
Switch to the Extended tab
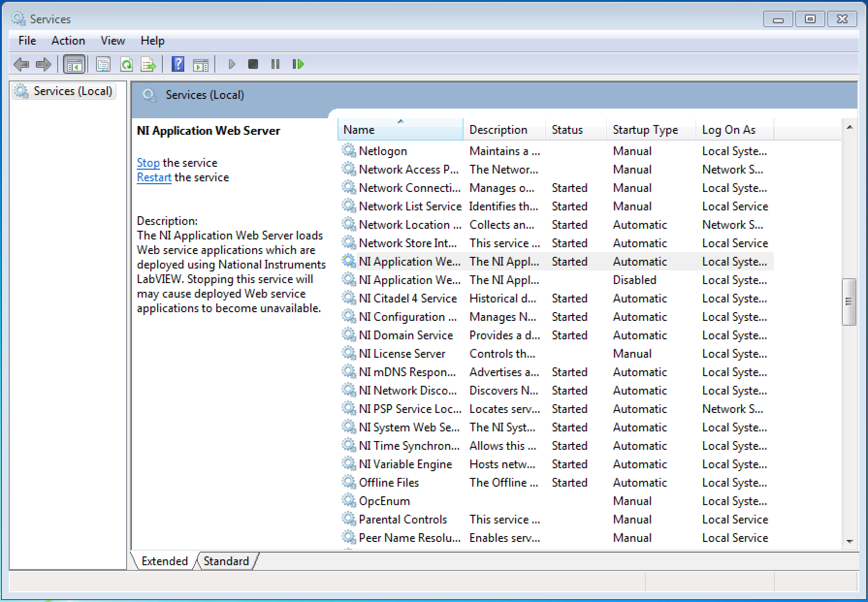[x=164, y=561]
